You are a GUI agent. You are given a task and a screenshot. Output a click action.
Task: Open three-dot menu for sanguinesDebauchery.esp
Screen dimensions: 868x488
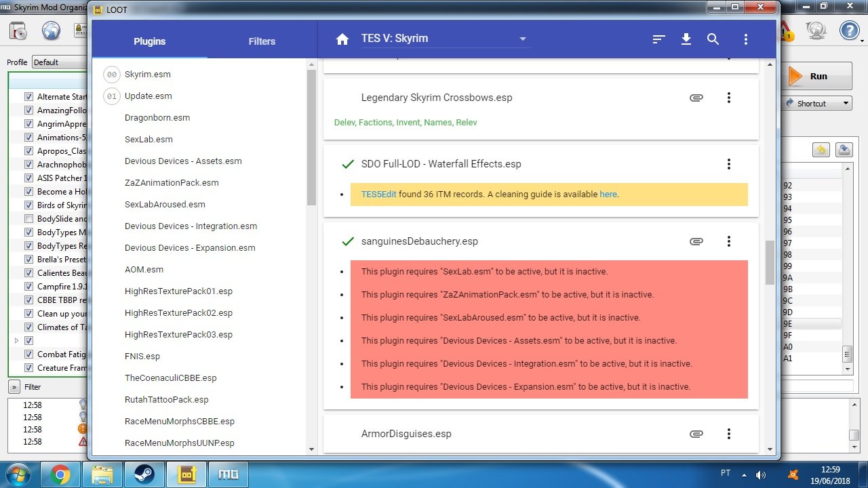tap(729, 241)
